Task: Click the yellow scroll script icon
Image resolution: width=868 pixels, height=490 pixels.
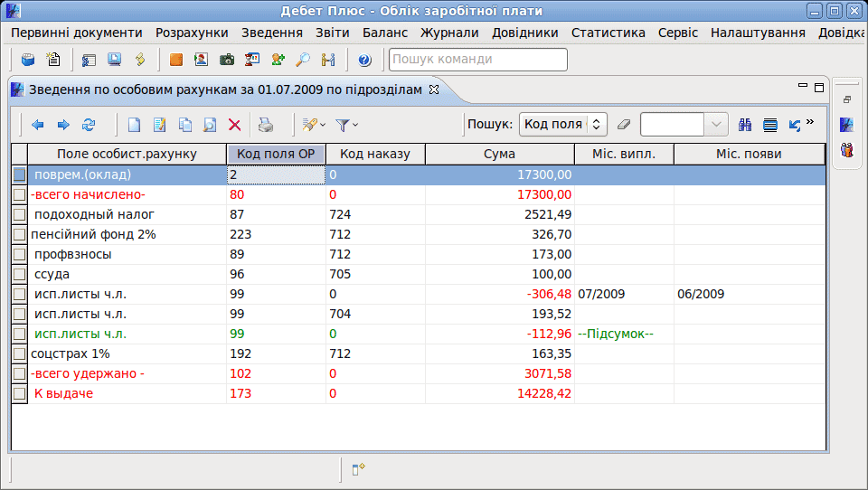Action: 140,60
